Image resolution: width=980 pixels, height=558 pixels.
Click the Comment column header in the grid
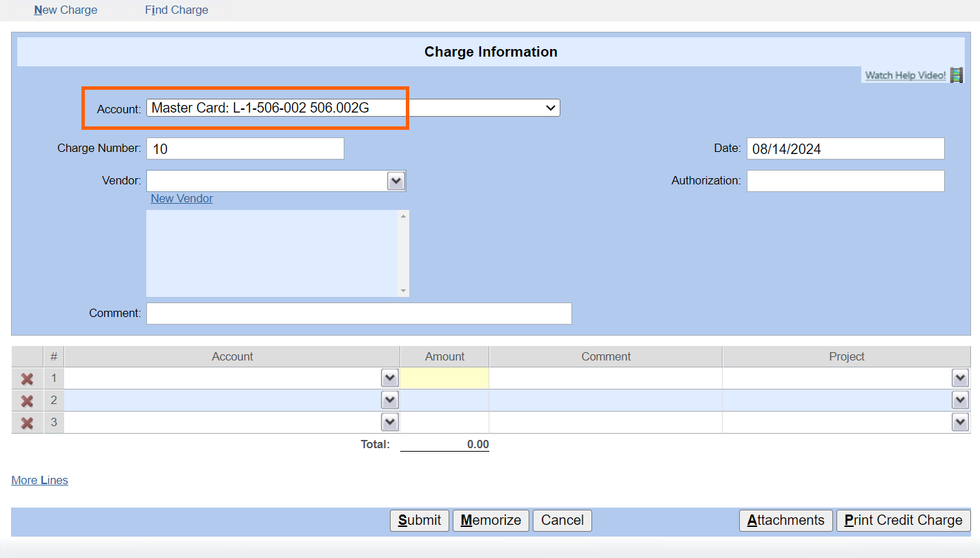[x=606, y=356]
